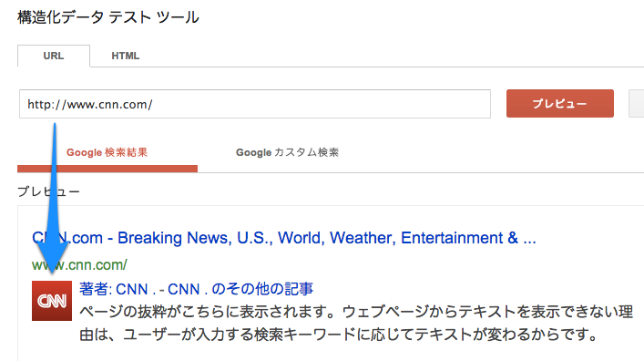Viewport: 644px width, 361px height.
Task: Focus the URL field containing http://www.cnn.com/
Action: (x=255, y=104)
